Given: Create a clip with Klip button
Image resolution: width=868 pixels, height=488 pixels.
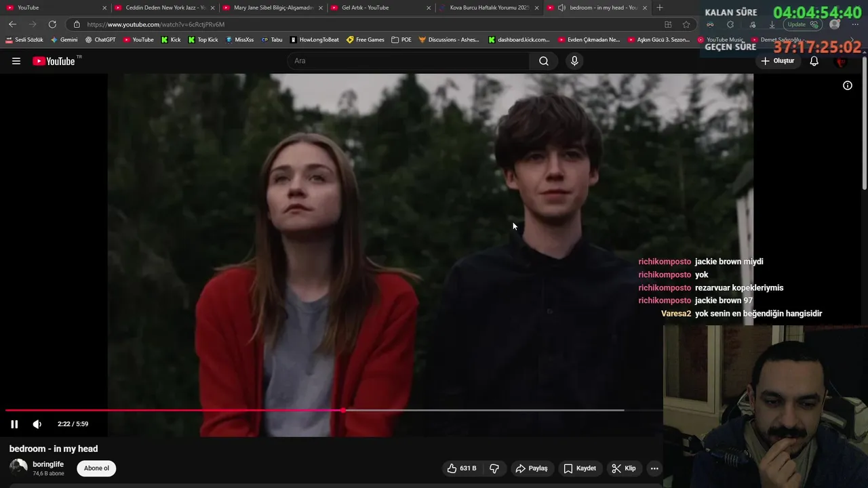Looking at the screenshot, I should coord(624,468).
